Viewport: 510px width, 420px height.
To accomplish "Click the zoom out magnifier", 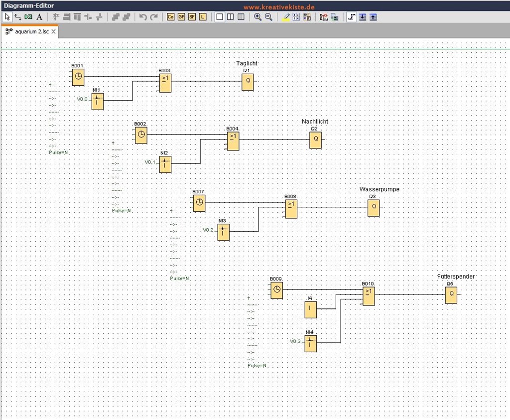I will tap(268, 17).
